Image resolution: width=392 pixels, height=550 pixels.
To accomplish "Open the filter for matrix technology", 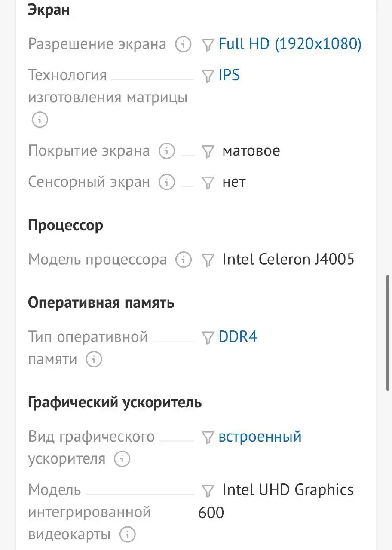I will (208, 75).
